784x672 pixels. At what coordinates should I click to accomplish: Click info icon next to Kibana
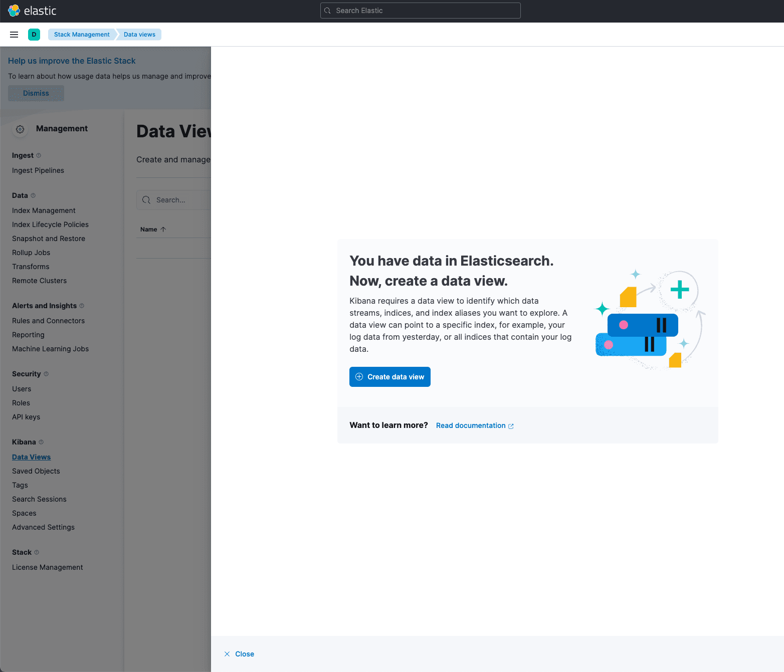click(41, 442)
